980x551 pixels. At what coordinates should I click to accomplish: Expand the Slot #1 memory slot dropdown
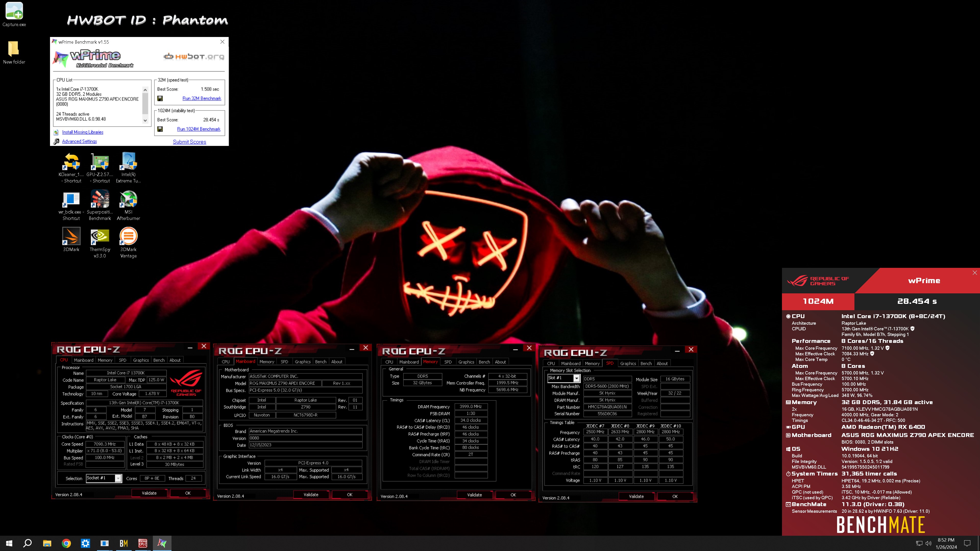point(576,378)
